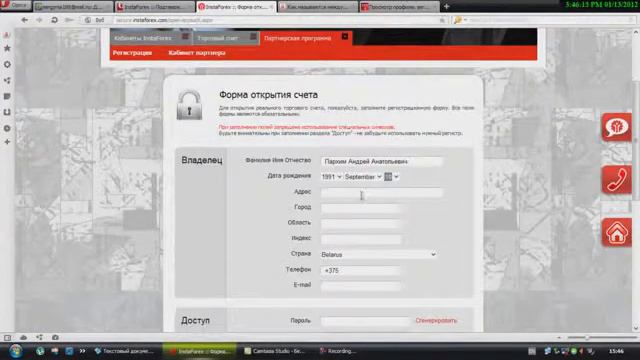Go forward in browser history
This screenshot has height=360, width=640.
click(x=39, y=20)
